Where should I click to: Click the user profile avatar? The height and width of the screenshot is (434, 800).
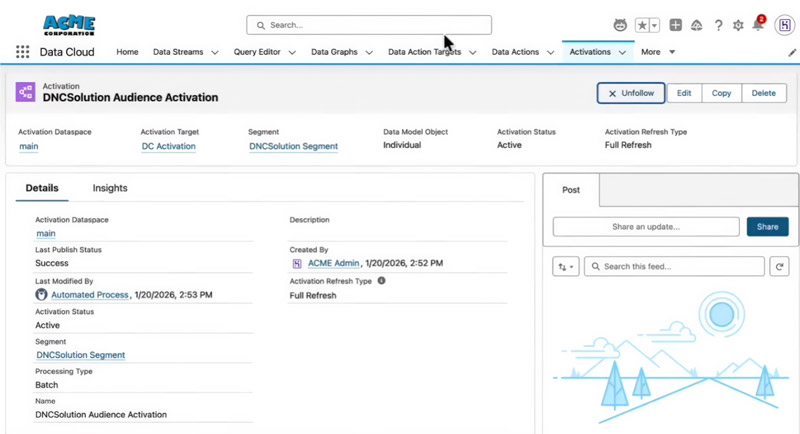[784, 25]
